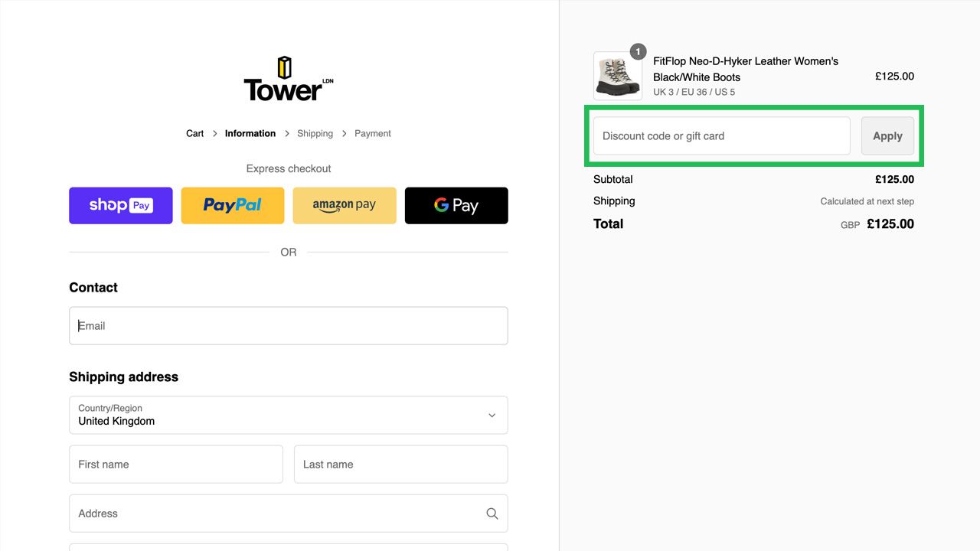
Task: Click the 'Contact' heading
Action: click(93, 288)
